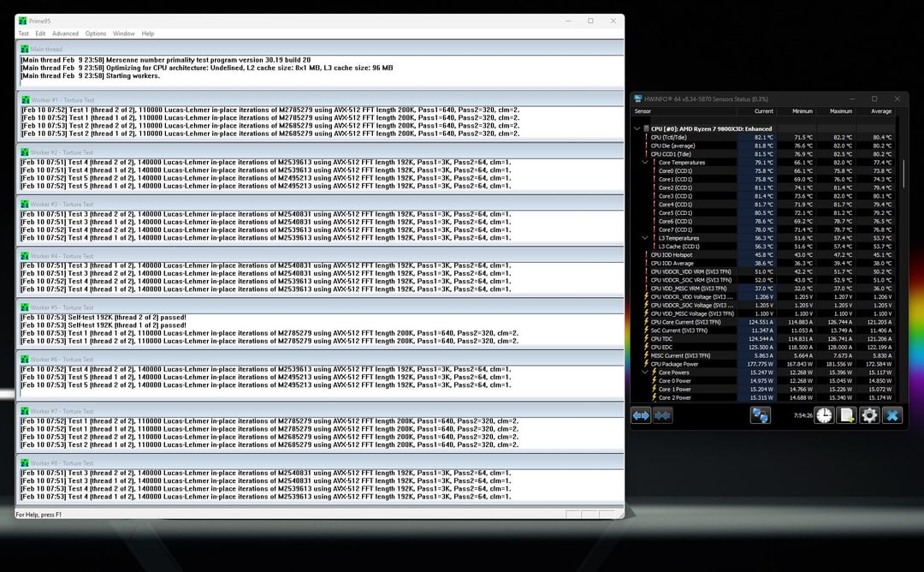Open the HWiNFO remote network monitoring icon
Viewport: 924px width, 572px height.
(761, 415)
